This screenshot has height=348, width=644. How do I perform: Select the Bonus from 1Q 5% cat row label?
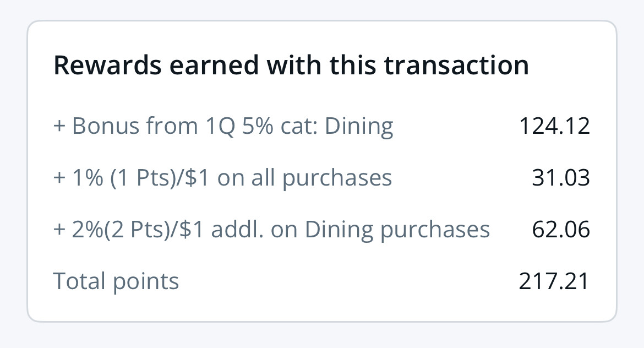click(x=223, y=126)
